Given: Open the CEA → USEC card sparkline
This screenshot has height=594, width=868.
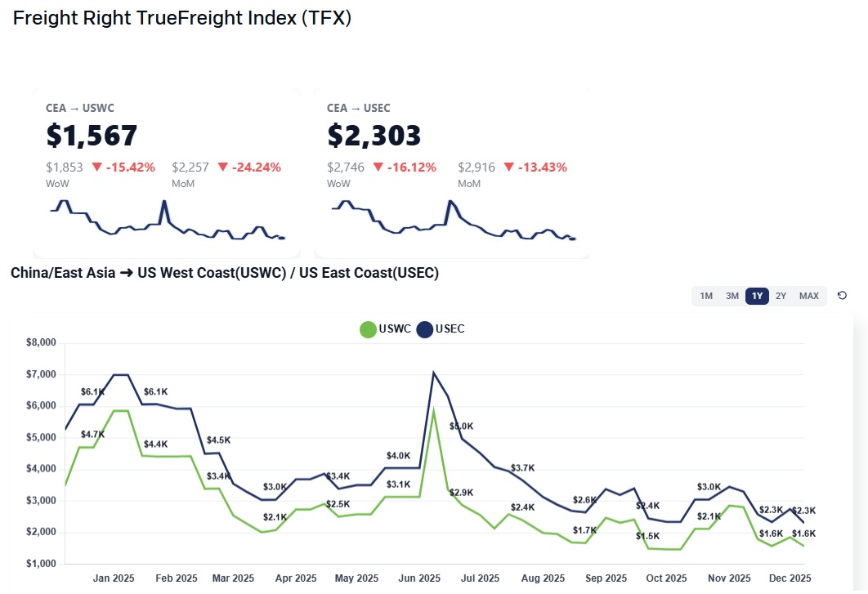Looking at the screenshot, I should (454, 221).
